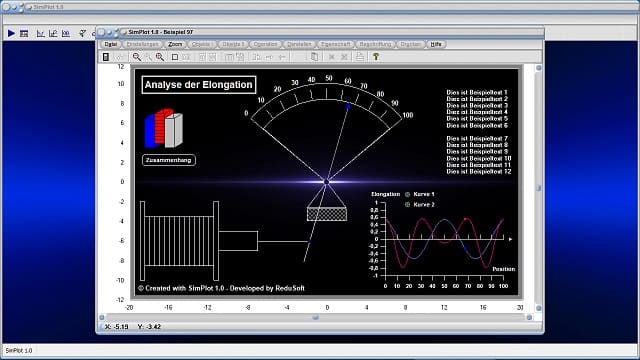Select the first line-chart icon in main toolbar
This screenshot has width=640, height=360.
pos(40,33)
